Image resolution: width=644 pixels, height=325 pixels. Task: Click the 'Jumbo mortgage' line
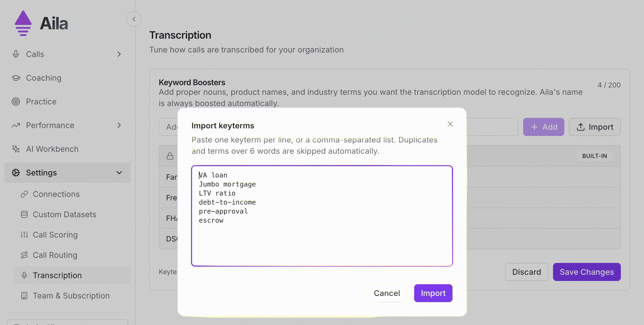click(227, 184)
